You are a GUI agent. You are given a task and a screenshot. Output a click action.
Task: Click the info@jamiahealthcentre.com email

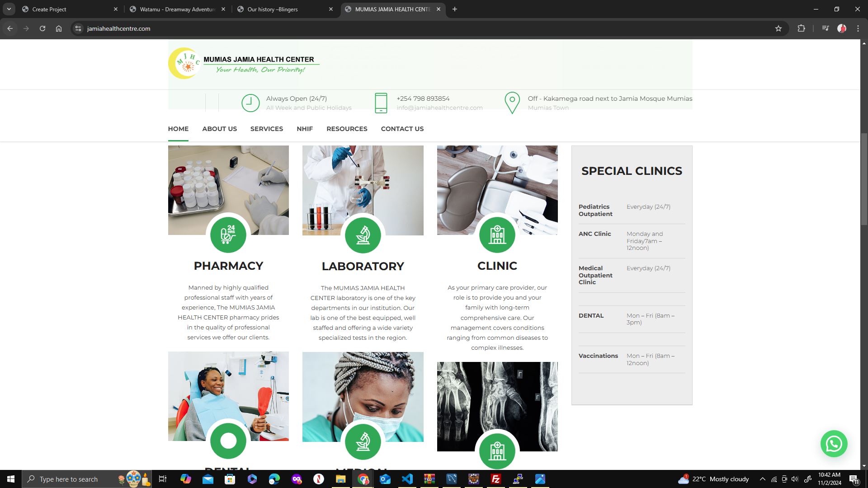pyautogui.click(x=439, y=108)
